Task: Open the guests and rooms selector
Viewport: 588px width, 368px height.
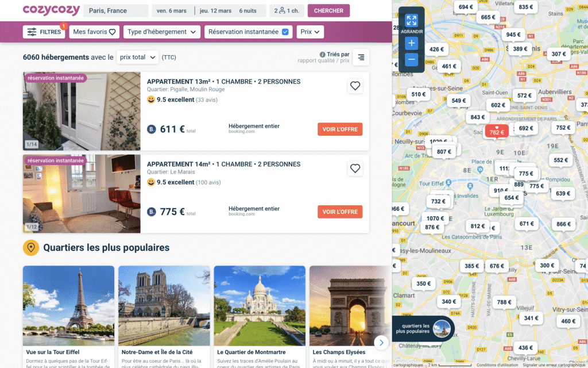Action: pyautogui.click(x=286, y=10)
